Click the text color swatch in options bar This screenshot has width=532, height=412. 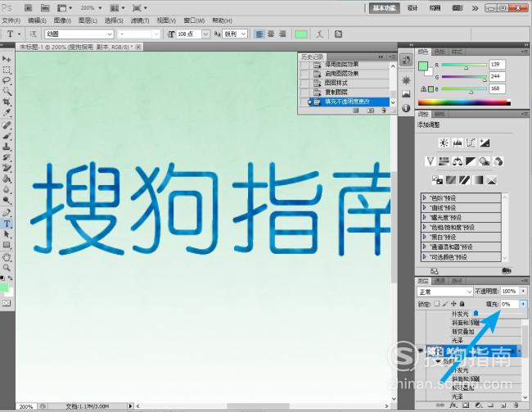pyautogui.click(x=301, y=34)
